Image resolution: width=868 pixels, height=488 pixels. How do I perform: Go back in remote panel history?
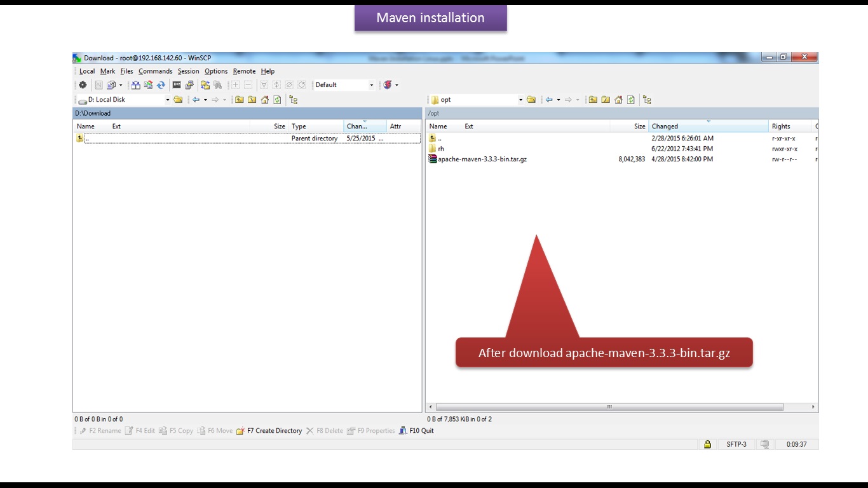click(x=549, y=100)
